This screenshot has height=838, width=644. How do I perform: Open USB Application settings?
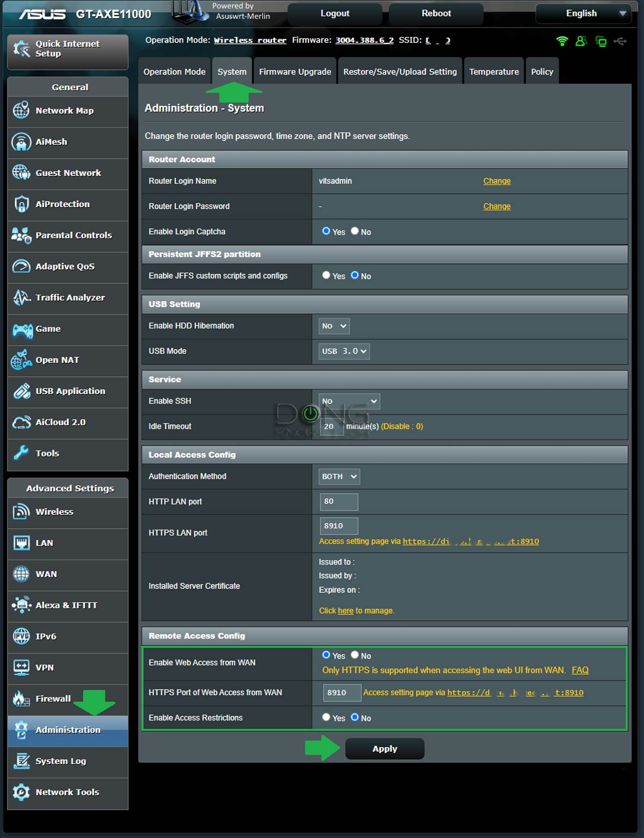[70, 392]
